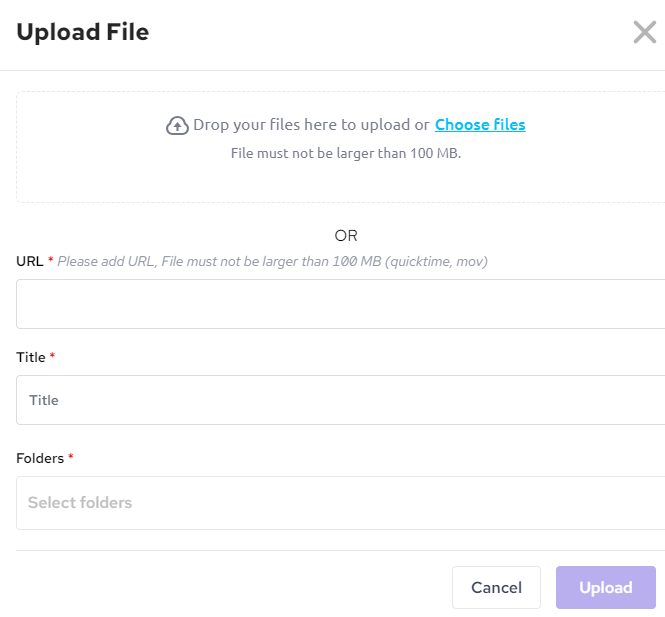The image size is (665, 617).
Task: Click the OR separator text
Action: [x=346, y=236]
